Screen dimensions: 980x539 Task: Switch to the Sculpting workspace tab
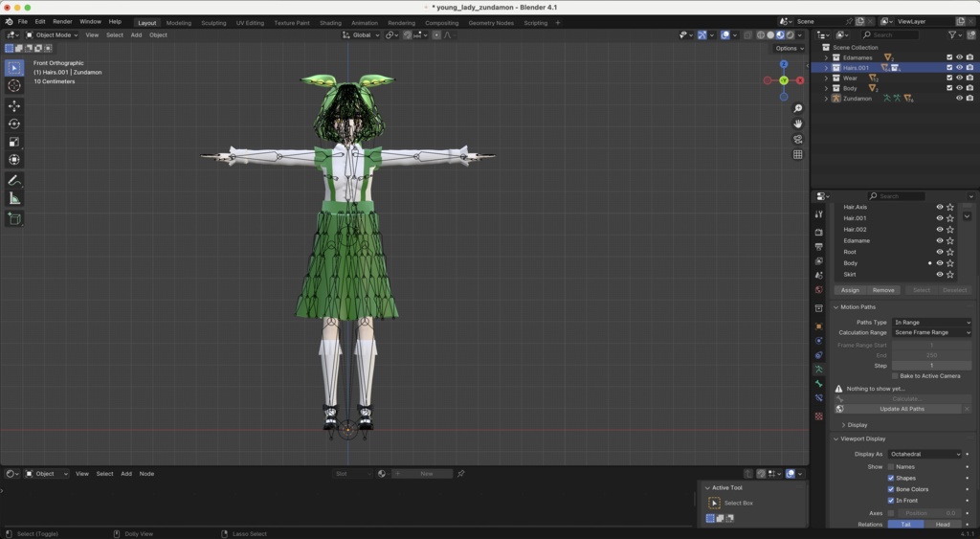[213, 23]
